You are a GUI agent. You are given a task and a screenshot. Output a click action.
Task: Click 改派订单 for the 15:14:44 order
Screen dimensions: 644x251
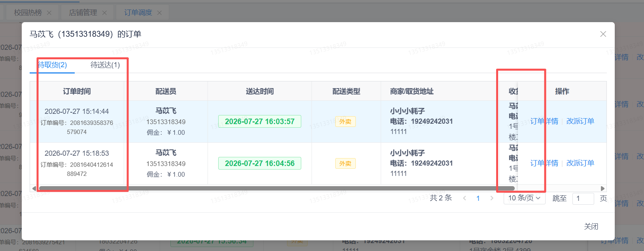pos(580,121)
